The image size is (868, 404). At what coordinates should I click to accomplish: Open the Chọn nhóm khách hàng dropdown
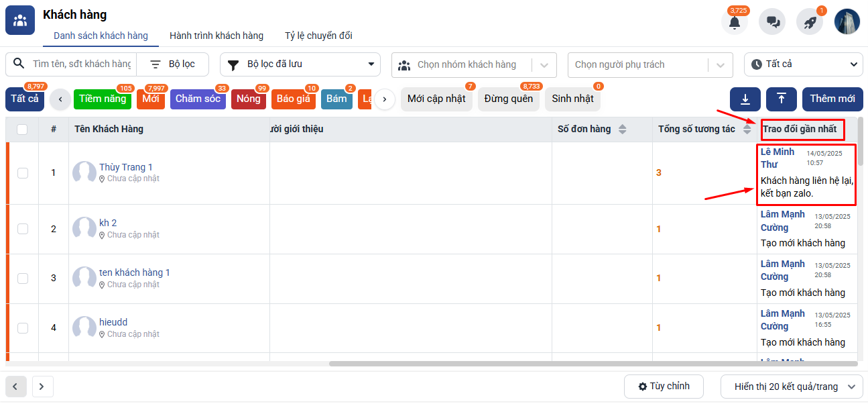(x=473, y=65)
